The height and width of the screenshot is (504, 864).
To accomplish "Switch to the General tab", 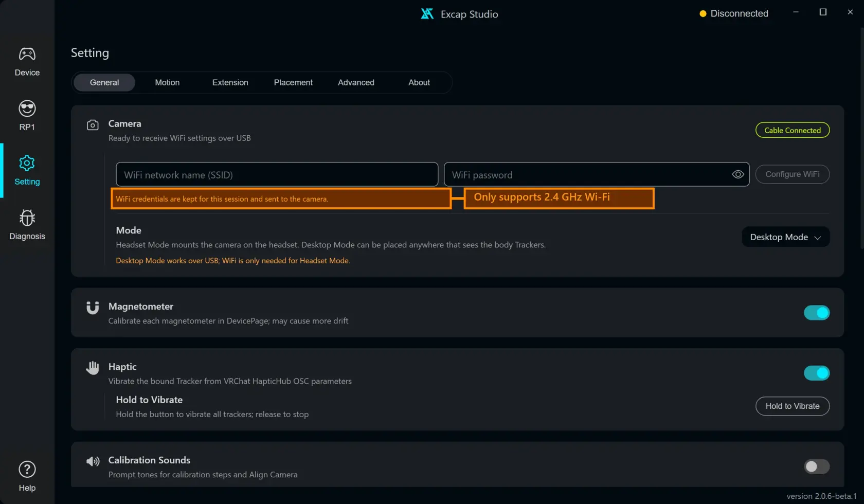I will [x=104, y=82].
